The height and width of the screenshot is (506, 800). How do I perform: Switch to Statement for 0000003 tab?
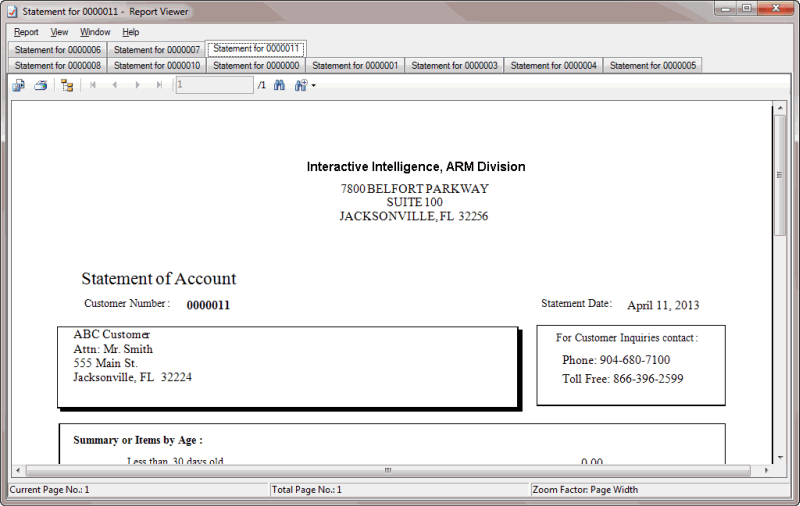click(x=454, y=65)
